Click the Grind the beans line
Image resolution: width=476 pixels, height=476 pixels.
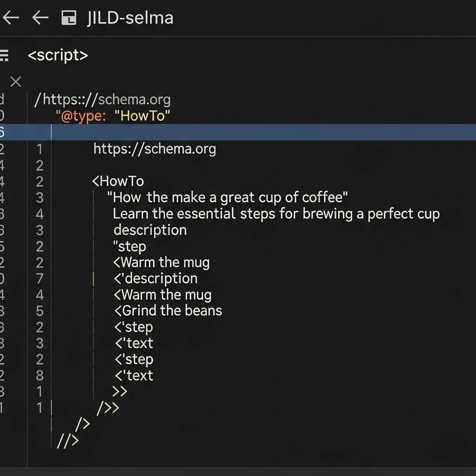167,311
